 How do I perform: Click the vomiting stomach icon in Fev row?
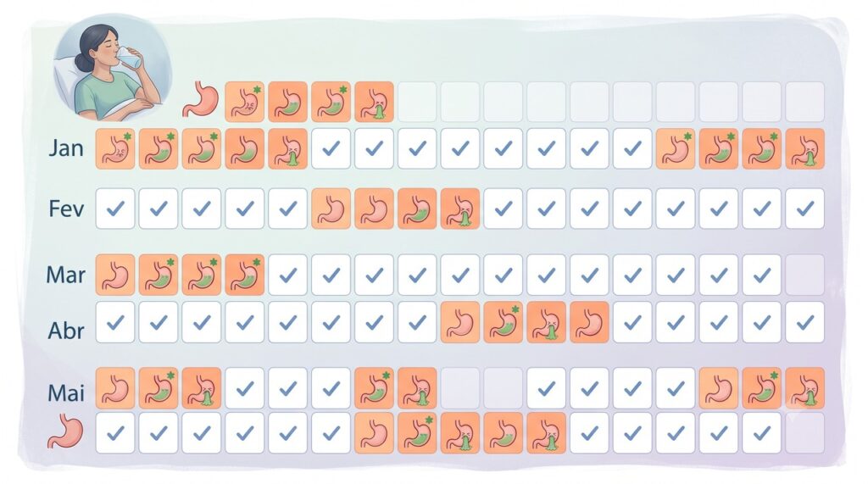coord(460,209)
